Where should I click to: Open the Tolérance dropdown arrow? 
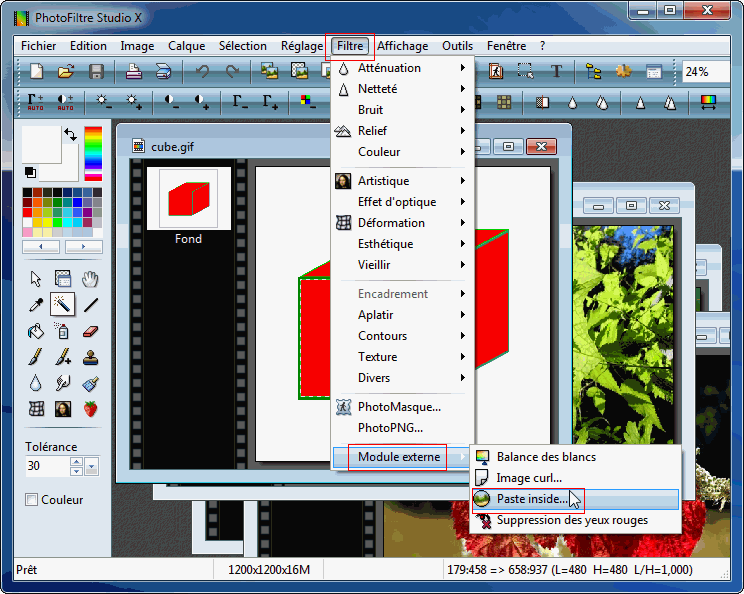click(x=92, y=466)
